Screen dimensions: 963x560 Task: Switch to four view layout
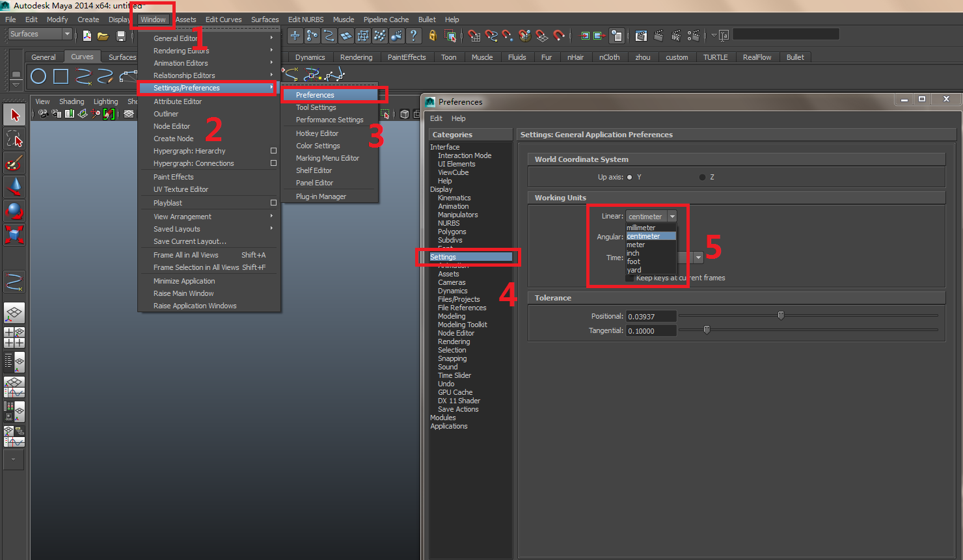14,338
